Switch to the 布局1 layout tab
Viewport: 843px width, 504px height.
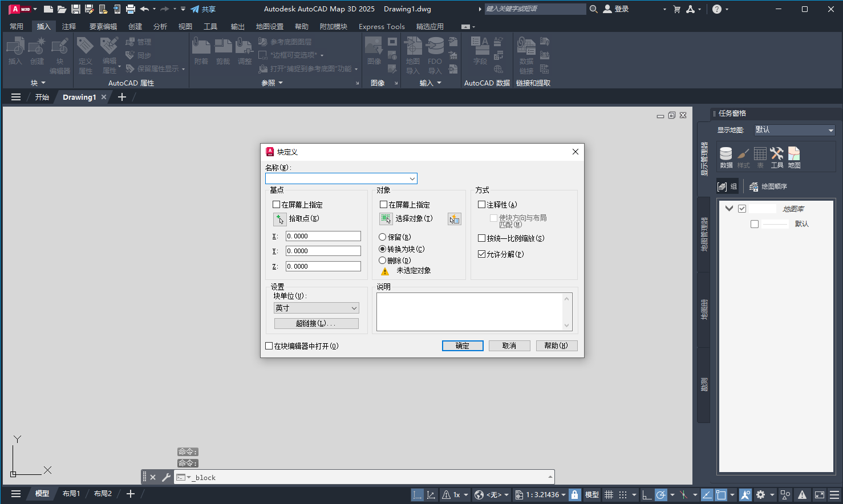(71, 493)
